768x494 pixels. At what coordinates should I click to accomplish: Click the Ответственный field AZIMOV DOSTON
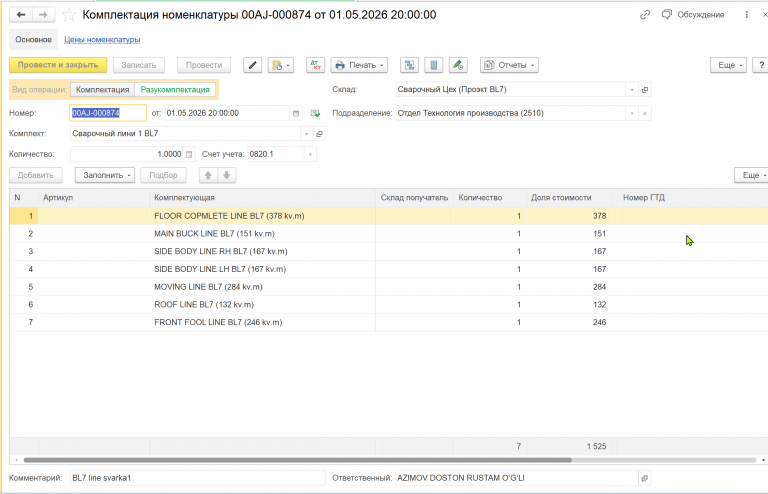[516, 478]
